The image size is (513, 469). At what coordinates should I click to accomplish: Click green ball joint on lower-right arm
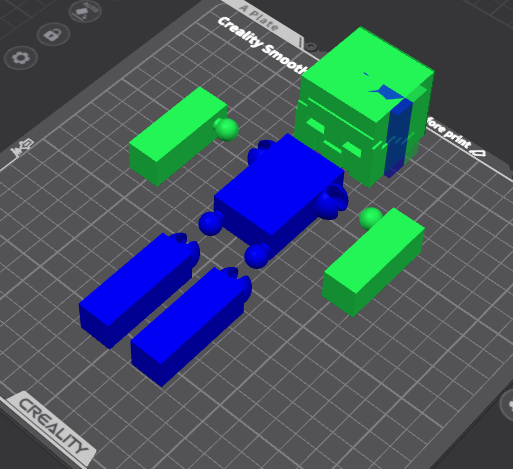click(371, 218)
